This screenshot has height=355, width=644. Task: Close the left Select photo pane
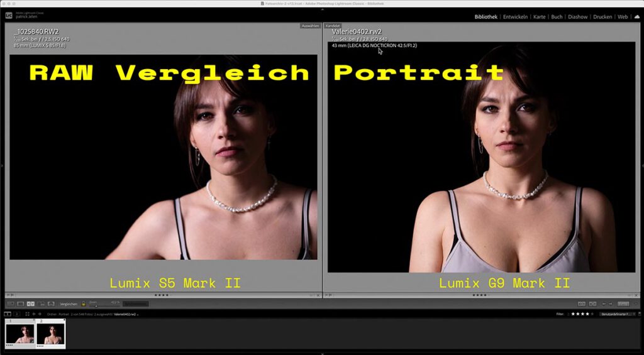click(318, 295)
